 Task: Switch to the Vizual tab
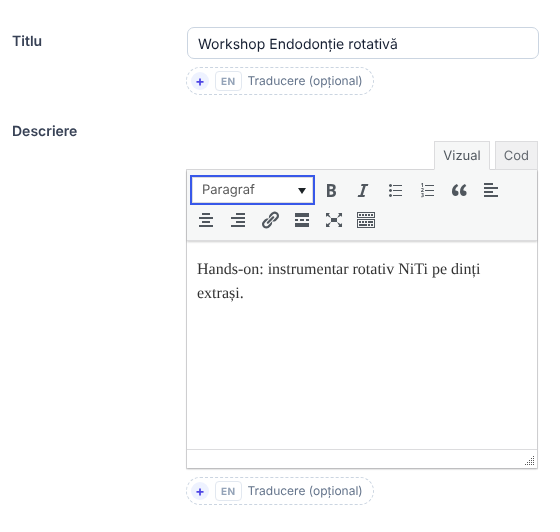click(462, 155)
